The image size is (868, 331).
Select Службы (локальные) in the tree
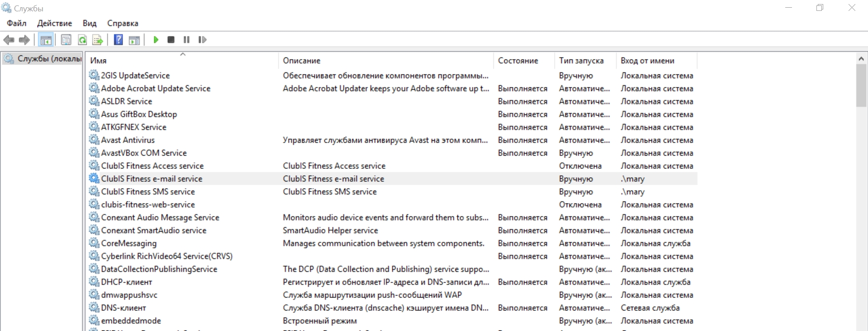pos(49,58)
